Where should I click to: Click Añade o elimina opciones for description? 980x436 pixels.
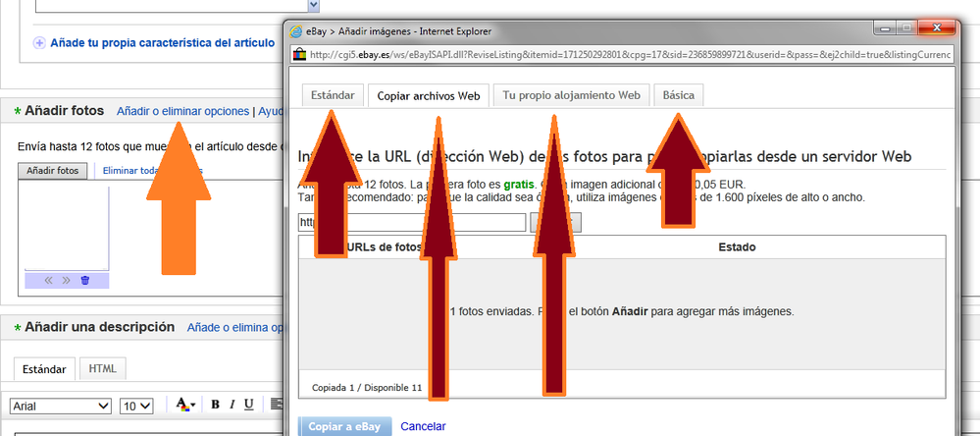tap(236, 327)
